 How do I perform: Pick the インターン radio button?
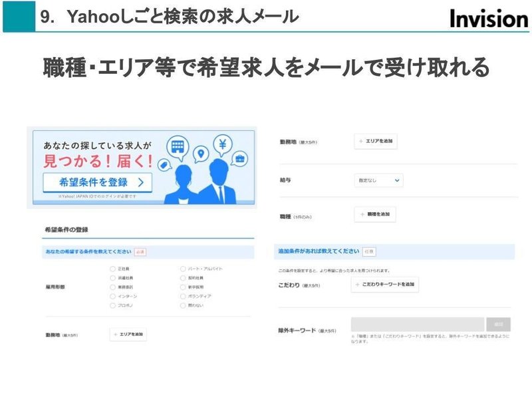click(x=112, y=296)
